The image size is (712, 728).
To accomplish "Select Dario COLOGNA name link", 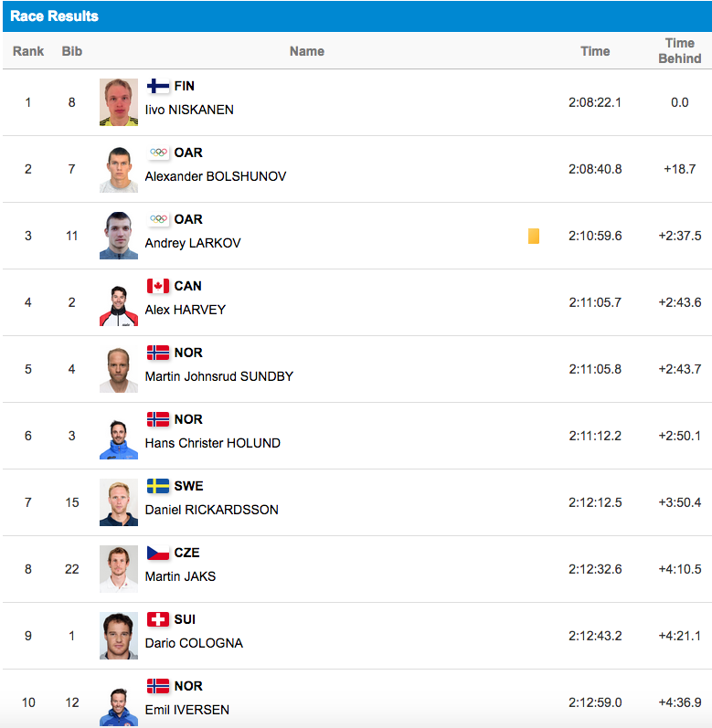I will [x=194, y=643].
